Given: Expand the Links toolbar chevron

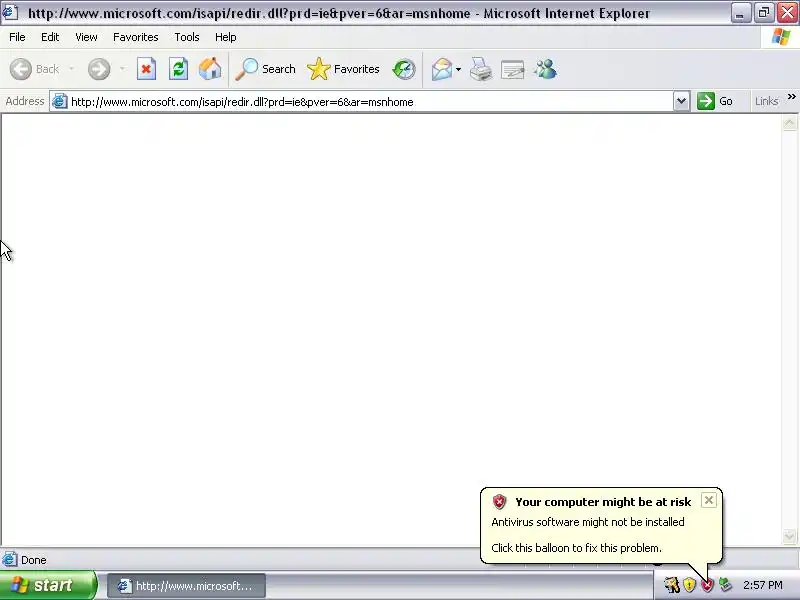Looking at the screenshot, I should 791,96.
